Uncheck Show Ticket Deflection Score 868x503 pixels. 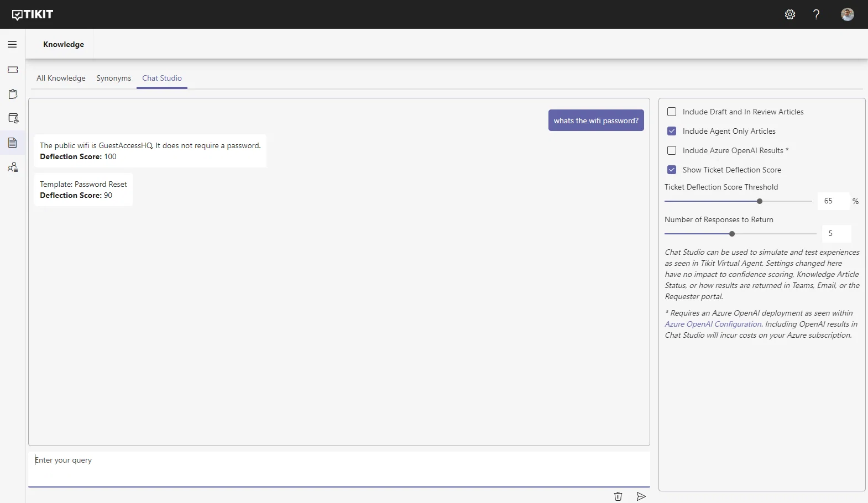pyautogui.click(x=672, y=170)
